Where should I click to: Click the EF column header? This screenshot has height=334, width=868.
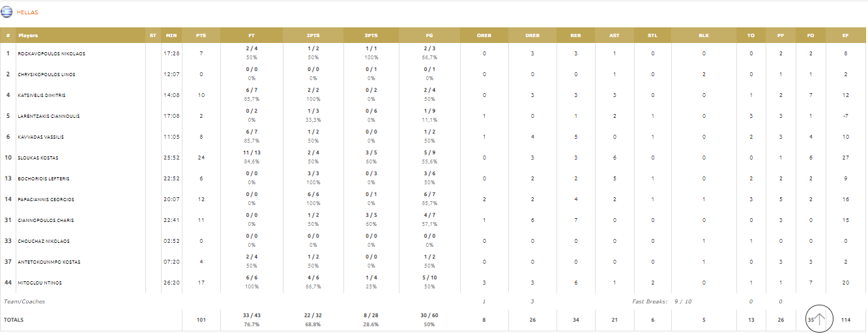pyautogui.click(x=845, y=35)
